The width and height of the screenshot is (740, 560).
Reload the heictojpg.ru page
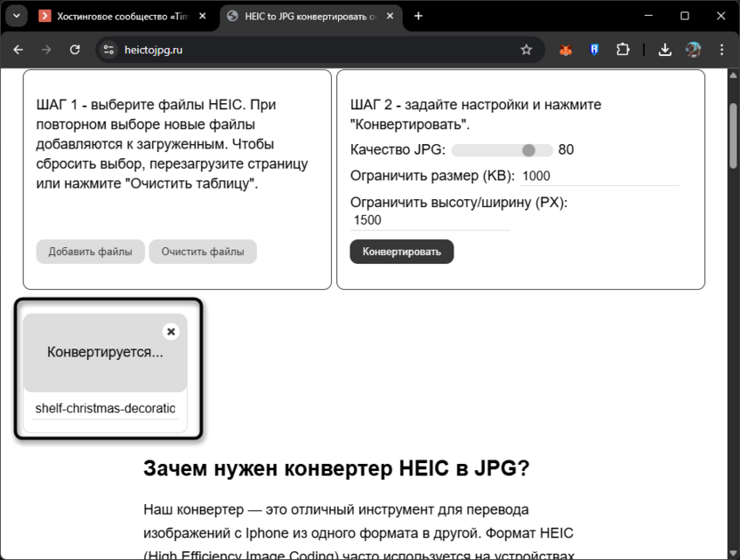click(x=75, y=51)
